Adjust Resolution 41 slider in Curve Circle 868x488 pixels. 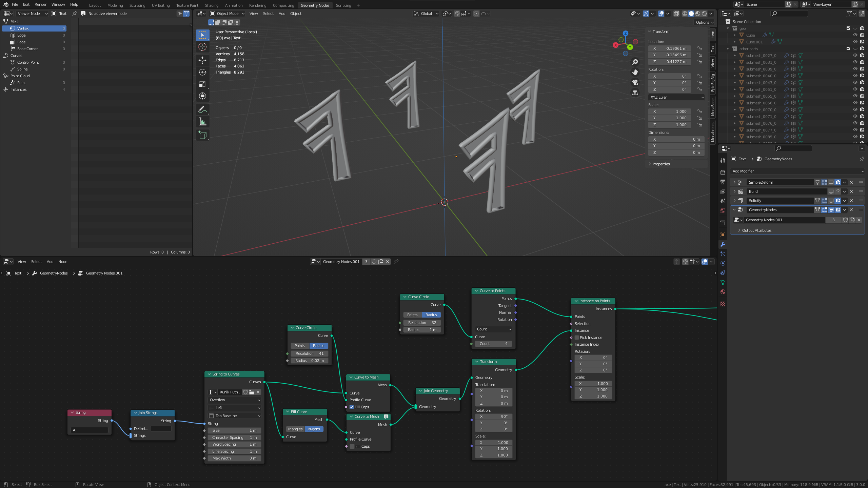(310, 353)
